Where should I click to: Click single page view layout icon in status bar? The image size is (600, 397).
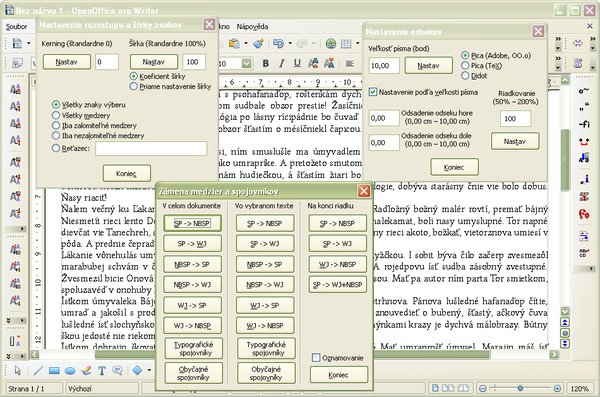[435, 388]
